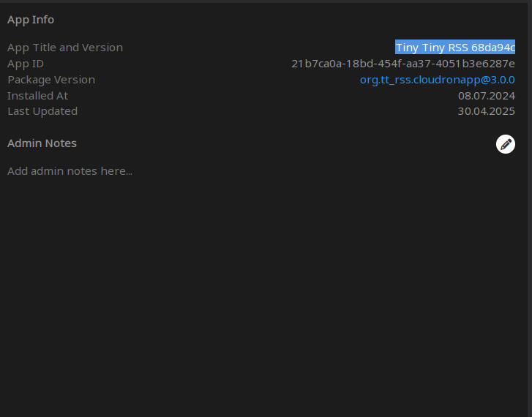Click the 'Add admin notes here...' placeholder
The height and width of the screenshot is (417, 532).
(70, 171)
